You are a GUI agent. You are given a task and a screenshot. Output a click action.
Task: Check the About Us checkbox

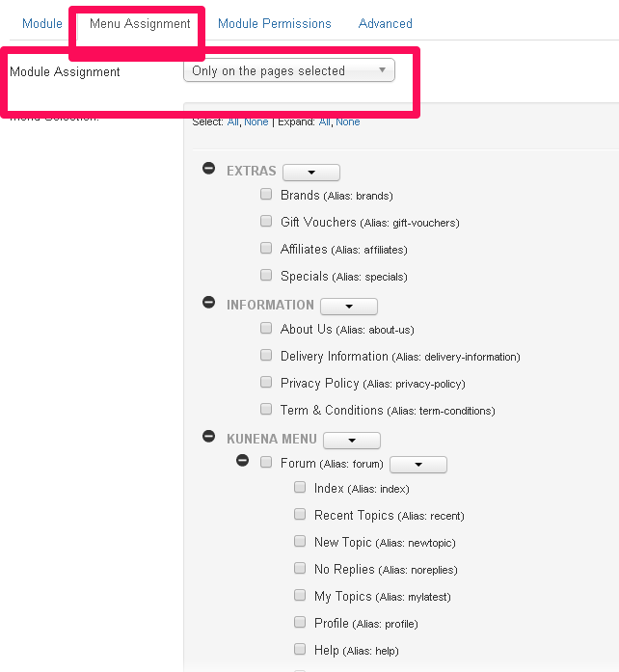pos(266,328)
